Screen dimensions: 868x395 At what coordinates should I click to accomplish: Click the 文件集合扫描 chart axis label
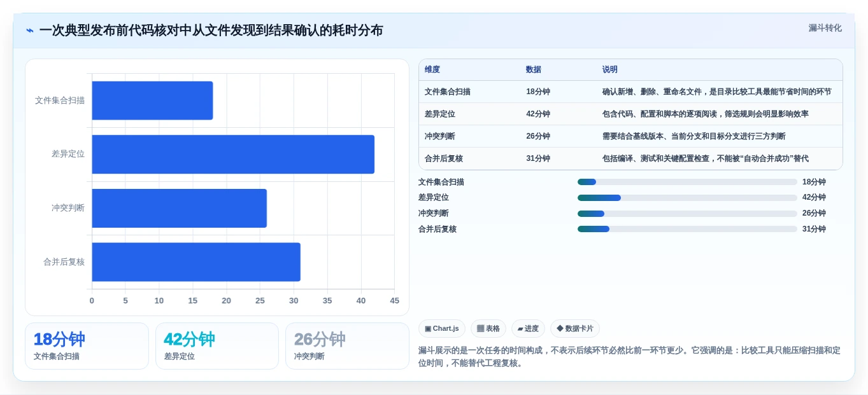click(60, 100)
